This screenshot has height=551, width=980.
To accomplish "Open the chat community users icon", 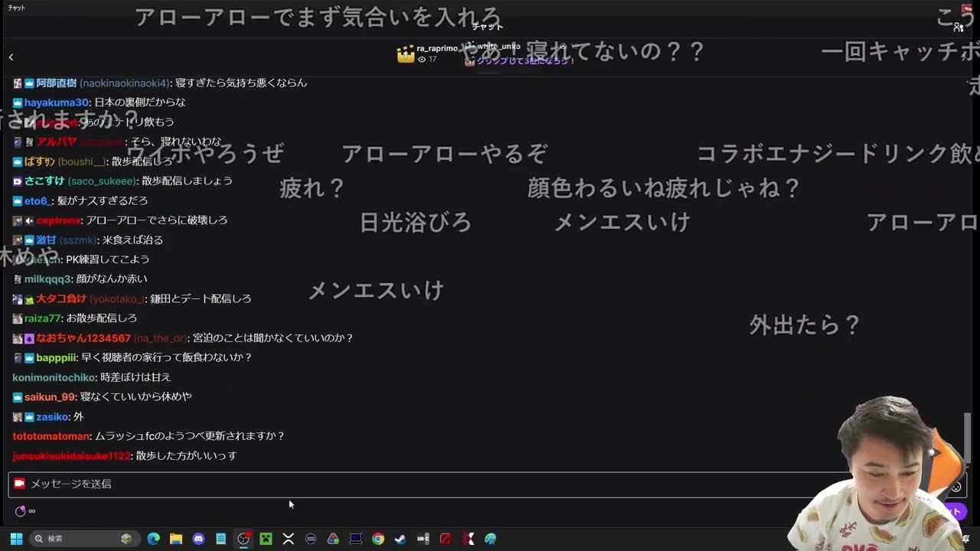I will click(959, 27).
